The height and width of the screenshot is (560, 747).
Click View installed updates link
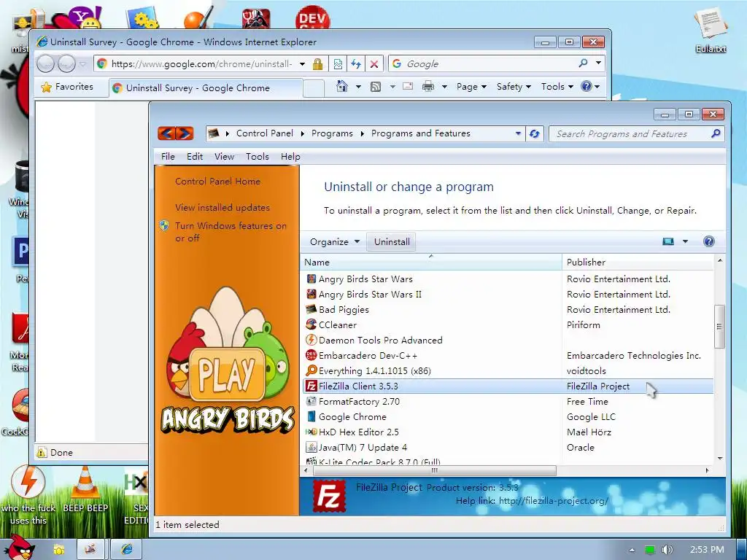coord(222,208)
